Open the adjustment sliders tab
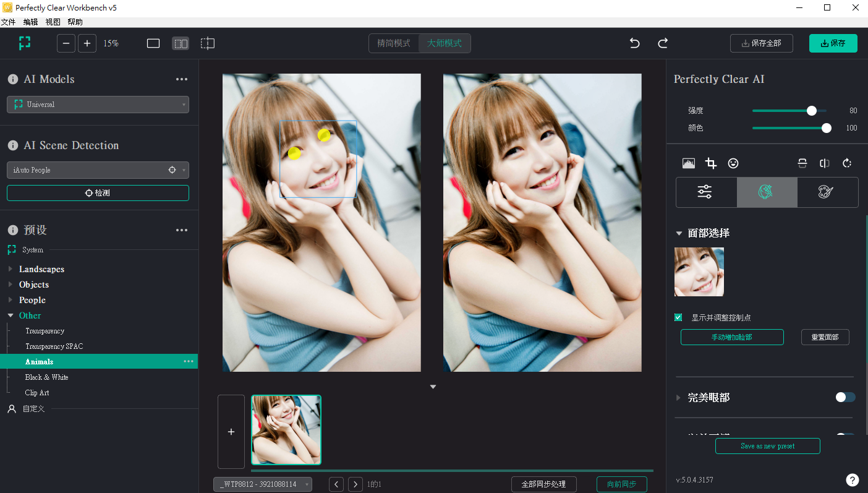The height and width of the screenshot is (493, 868). [705, 192]
